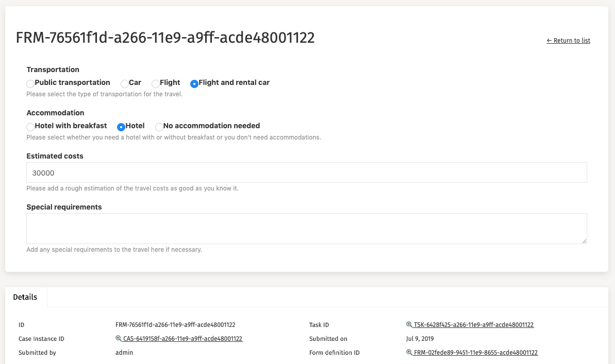Choose Hotel with breakfast accommodation

[31, 127]
